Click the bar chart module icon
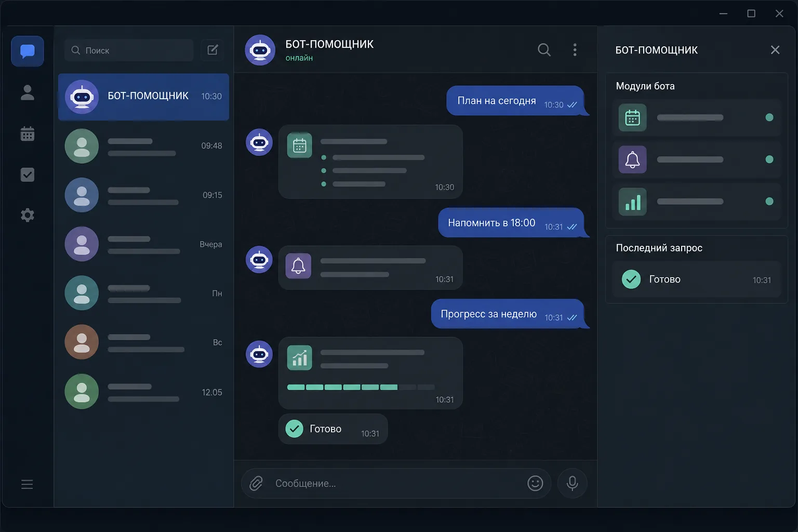This screenshot has height=532, width=798. (632, 202)
